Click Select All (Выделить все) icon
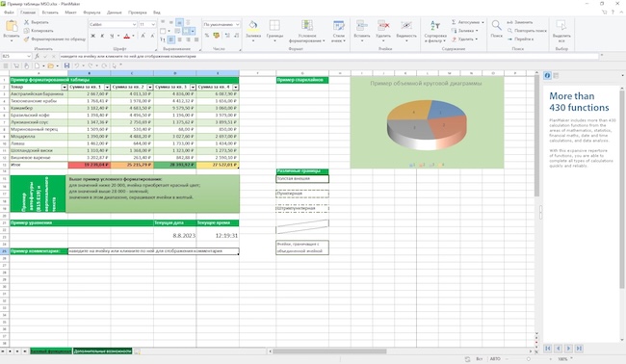The height and width of the screenshot is (364, 626). tap(561, 26)
